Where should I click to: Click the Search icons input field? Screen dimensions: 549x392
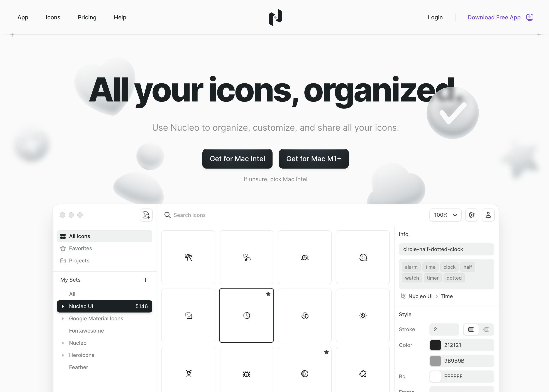click(296, 215)
